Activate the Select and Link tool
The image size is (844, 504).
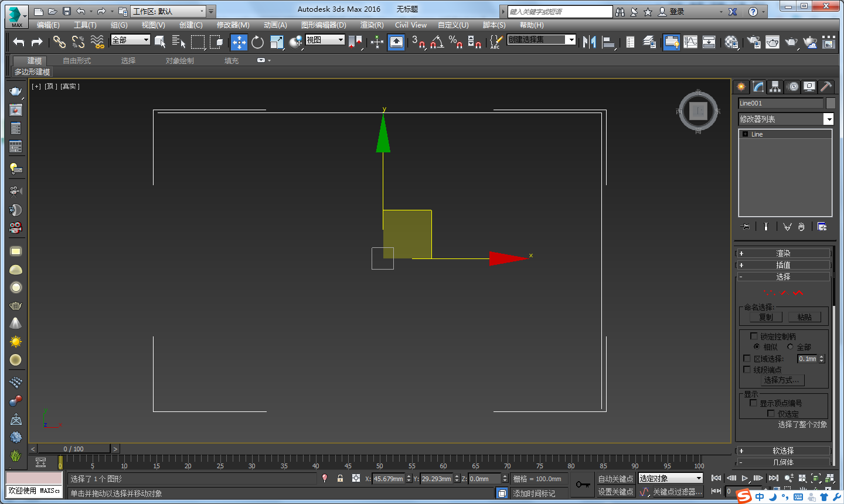click(59, 42)
